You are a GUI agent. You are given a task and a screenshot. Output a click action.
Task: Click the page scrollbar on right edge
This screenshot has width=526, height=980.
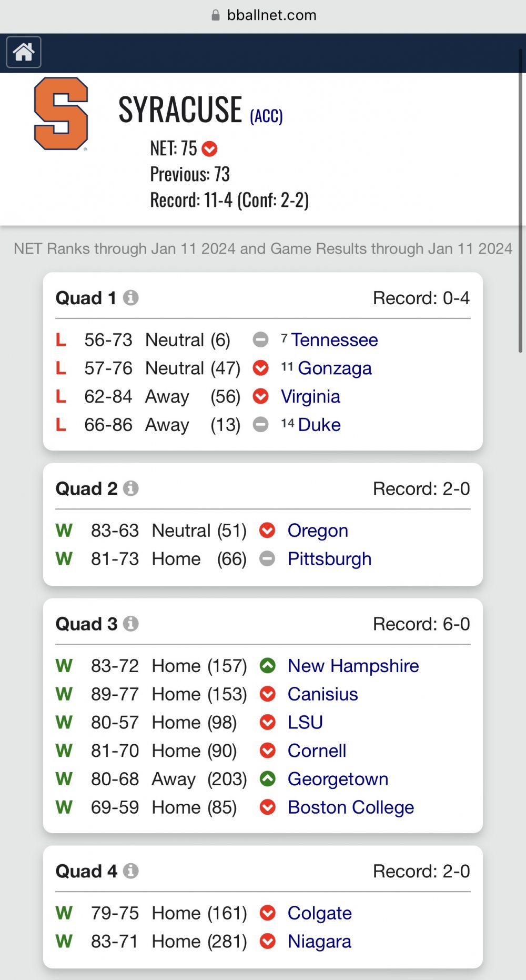[520, 200]
